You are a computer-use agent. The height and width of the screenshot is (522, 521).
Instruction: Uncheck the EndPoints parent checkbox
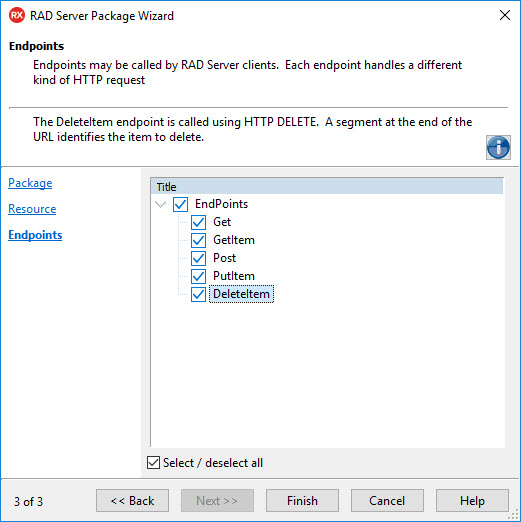pyautogui.click(x=180, y=204)
